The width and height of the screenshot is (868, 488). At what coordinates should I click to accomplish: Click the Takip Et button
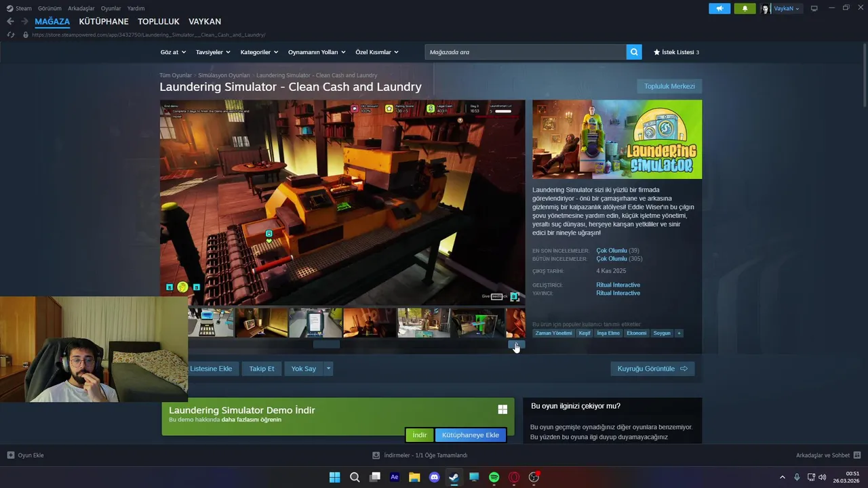[262, 369]
